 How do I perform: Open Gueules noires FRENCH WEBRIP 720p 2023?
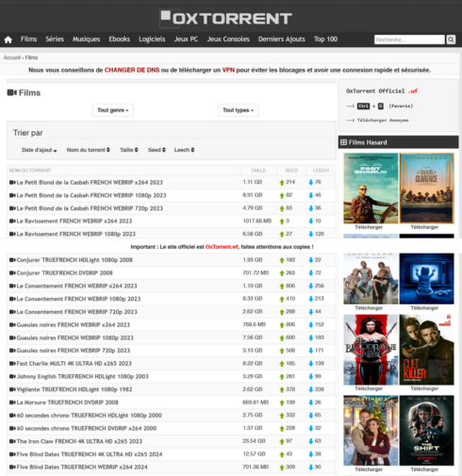tap(74, 351)
